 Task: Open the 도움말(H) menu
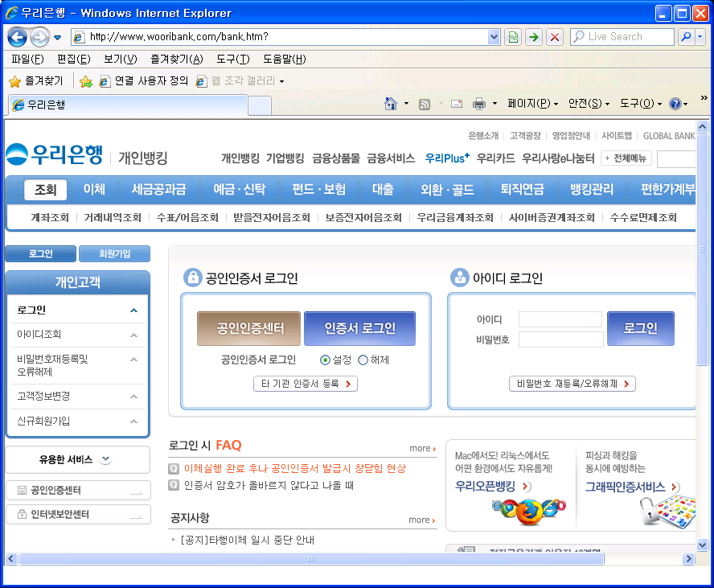click(284, 59)
